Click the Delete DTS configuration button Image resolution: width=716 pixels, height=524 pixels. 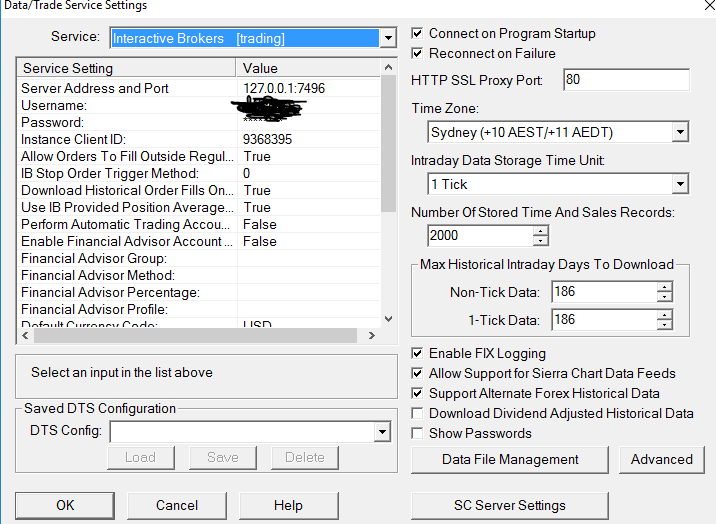coord(305,457)
